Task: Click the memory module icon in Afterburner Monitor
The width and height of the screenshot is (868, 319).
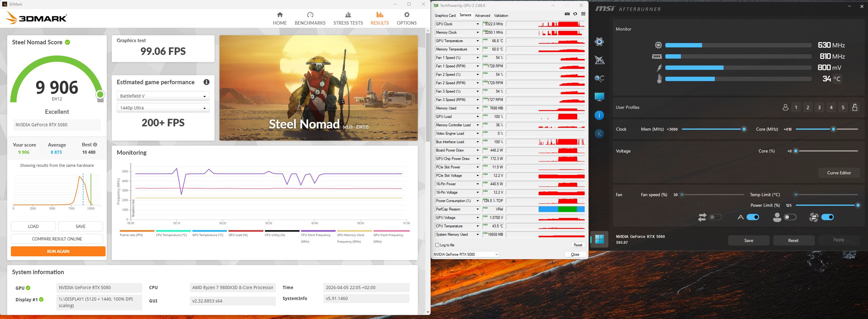Action: click(x=657, y=57)
